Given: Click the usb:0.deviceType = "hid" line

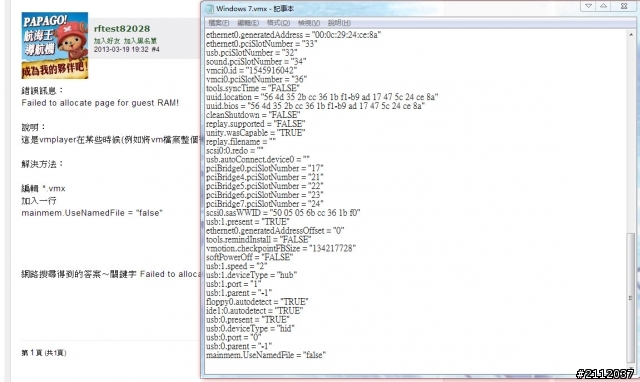Looking at the screenshot, I should (250, 329).
